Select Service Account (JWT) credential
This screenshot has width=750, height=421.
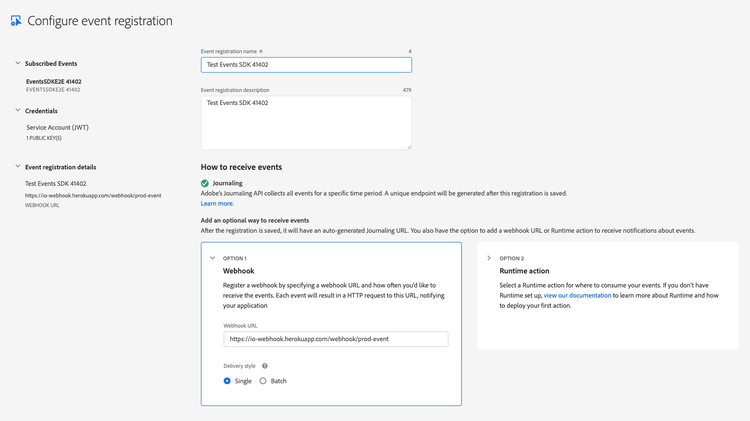click(x=57, y=127)
